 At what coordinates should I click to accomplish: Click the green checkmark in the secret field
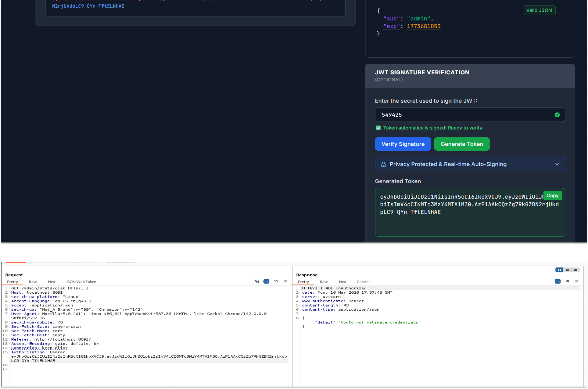557,115
